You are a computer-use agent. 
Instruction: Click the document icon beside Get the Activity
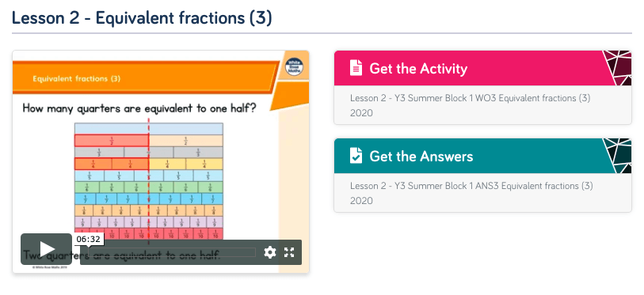356,68
